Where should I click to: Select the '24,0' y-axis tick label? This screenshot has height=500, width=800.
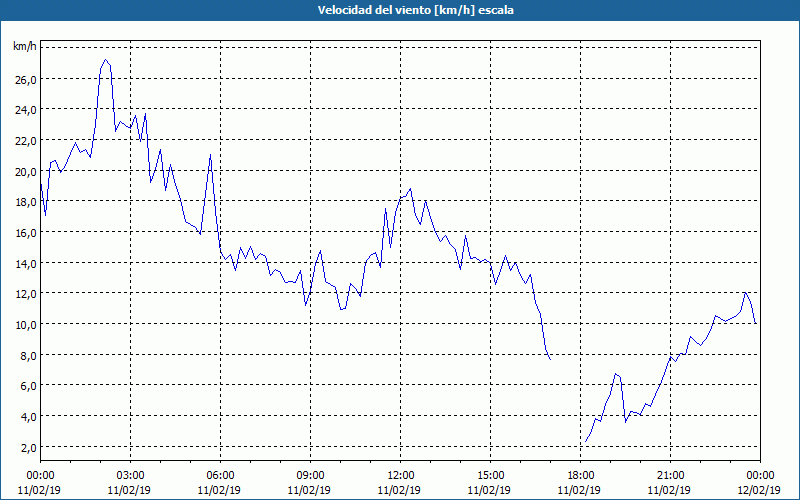coord(26,110)
